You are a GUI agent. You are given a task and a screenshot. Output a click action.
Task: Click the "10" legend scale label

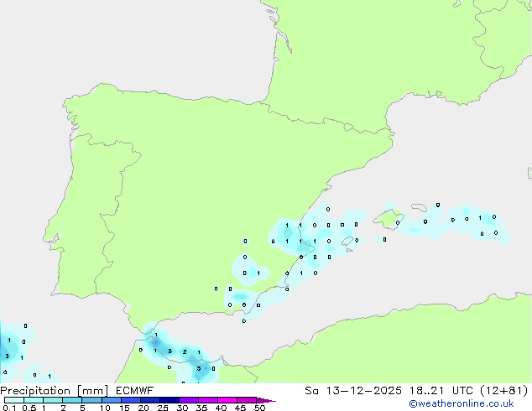coord(105,408)
